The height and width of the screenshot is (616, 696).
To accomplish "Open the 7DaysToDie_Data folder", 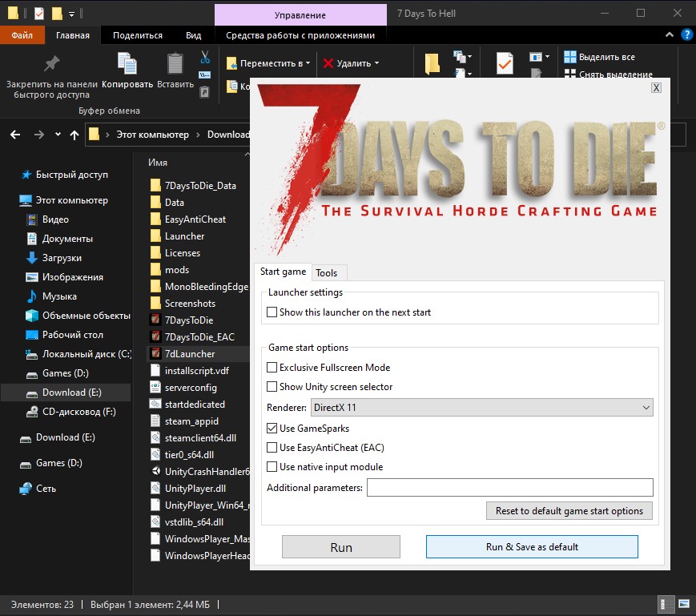I will click(194, 186).
